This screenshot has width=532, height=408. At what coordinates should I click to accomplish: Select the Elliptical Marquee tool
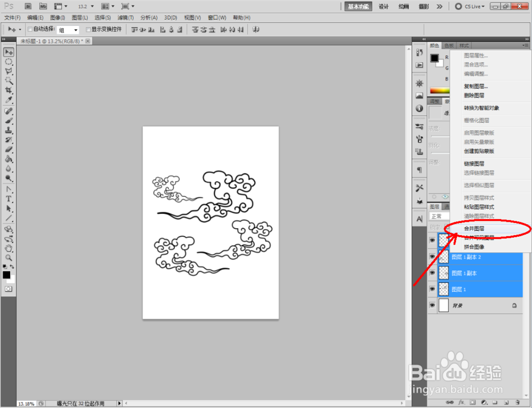coord(9,62)
